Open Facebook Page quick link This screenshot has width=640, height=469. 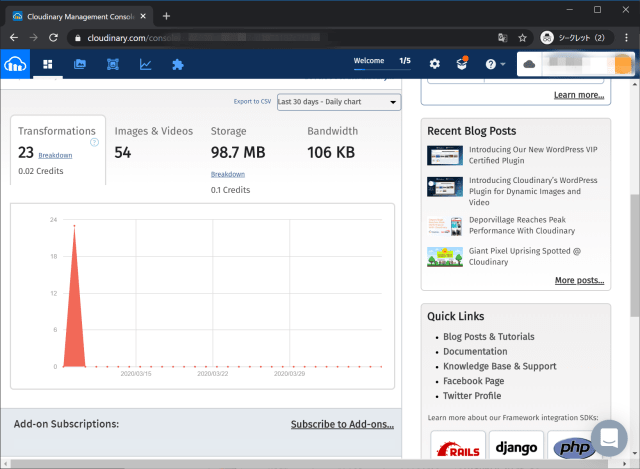[x=473, y=381]
